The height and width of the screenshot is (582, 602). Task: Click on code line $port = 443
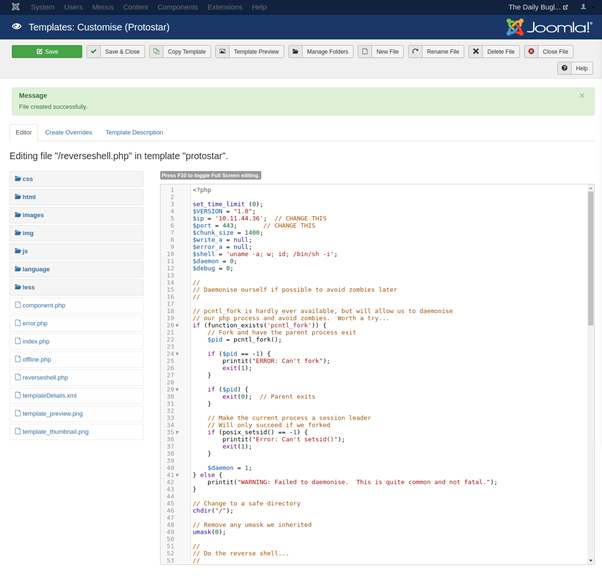point(215,226)
